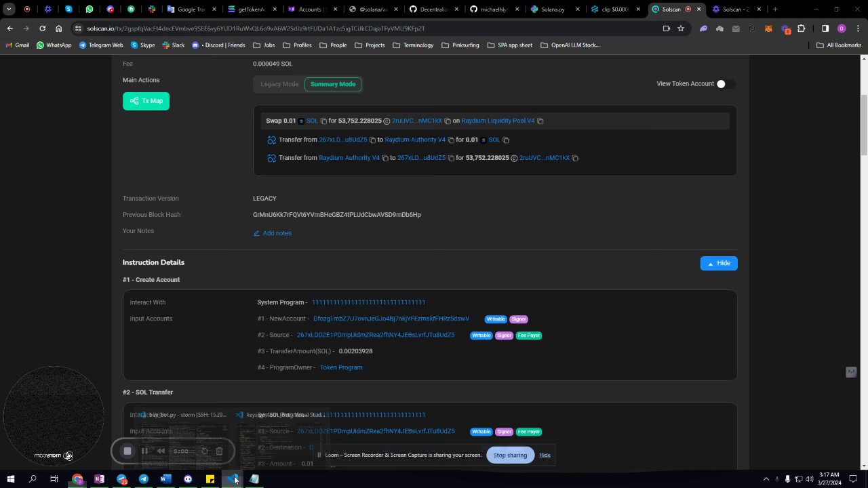Toggle Chrome side panel
868x488 pixels.
click(x=825, y=28)
